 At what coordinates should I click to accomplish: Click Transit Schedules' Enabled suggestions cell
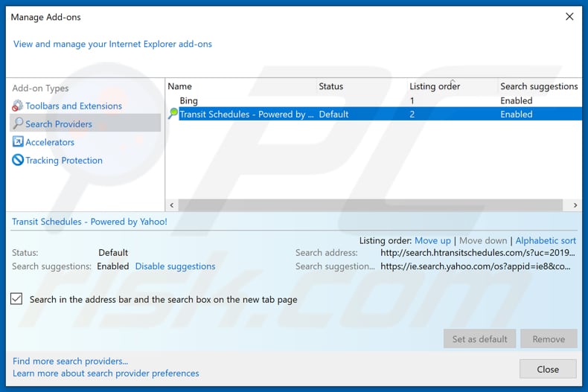pos(517,115)
